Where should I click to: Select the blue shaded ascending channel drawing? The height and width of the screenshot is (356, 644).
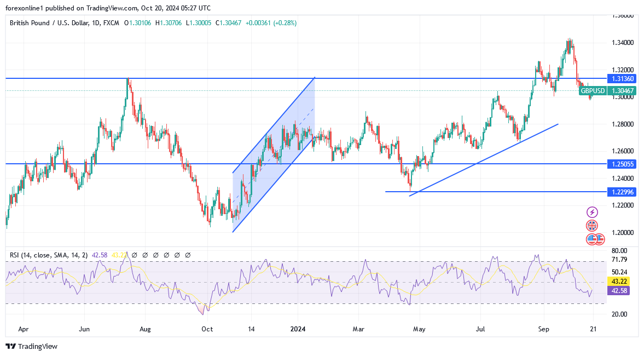click(274, 154)
